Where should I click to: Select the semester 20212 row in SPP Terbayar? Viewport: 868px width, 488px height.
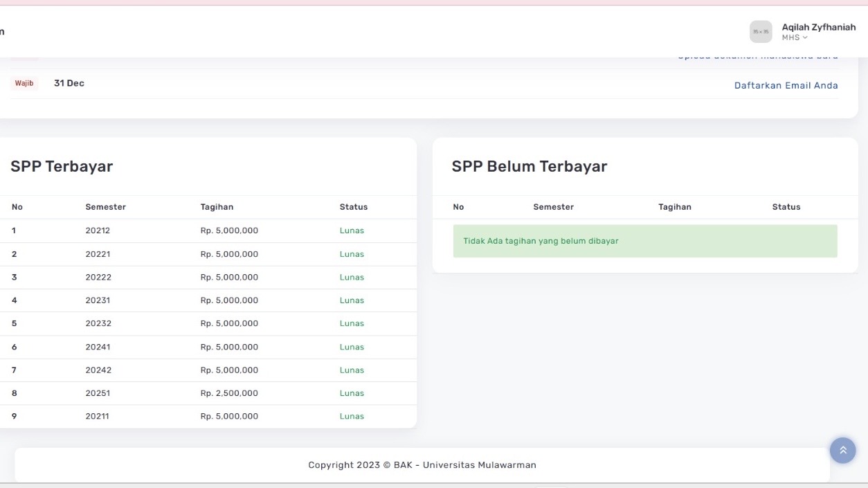(x=98, y=231)
